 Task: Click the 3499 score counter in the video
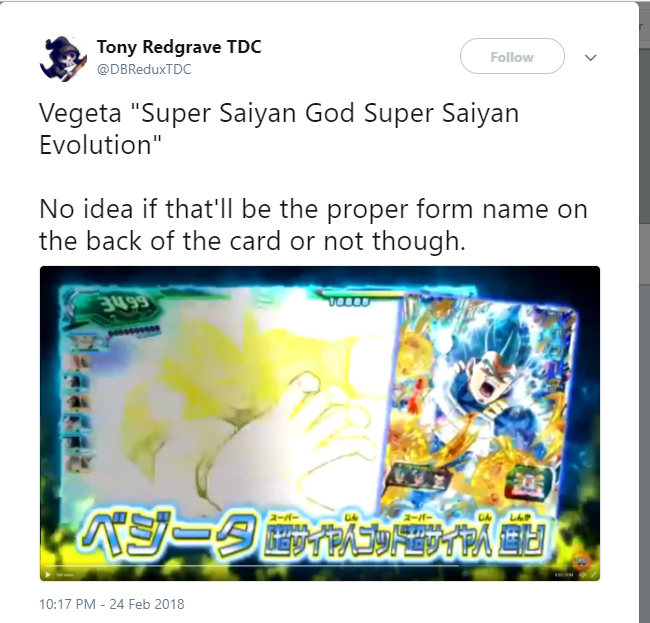click(x=124, y=306)
